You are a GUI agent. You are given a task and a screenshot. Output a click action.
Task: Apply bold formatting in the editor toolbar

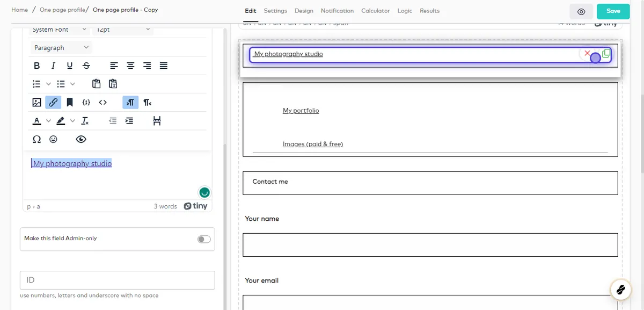click(x=36, y=66)
